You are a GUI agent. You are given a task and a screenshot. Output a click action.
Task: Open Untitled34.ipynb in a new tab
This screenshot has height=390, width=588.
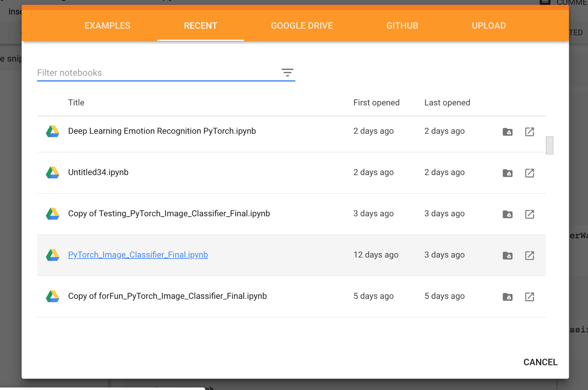coord(529,173)
